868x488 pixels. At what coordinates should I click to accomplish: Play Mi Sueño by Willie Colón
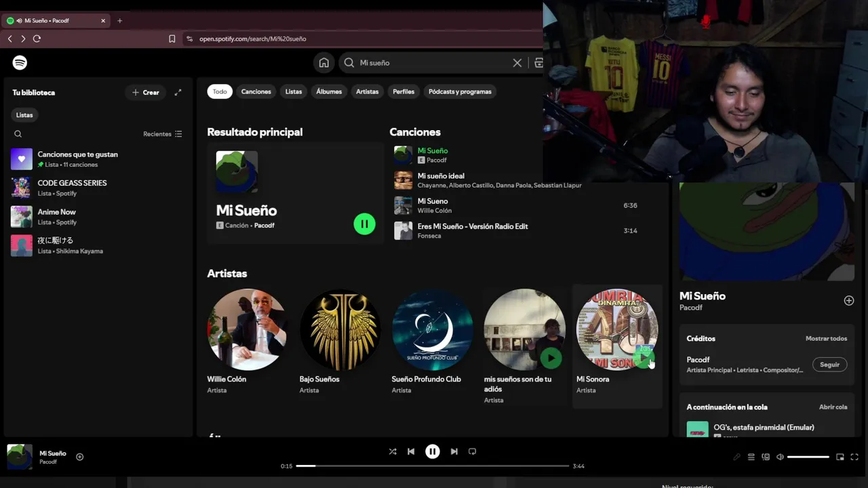coord(433,201)
